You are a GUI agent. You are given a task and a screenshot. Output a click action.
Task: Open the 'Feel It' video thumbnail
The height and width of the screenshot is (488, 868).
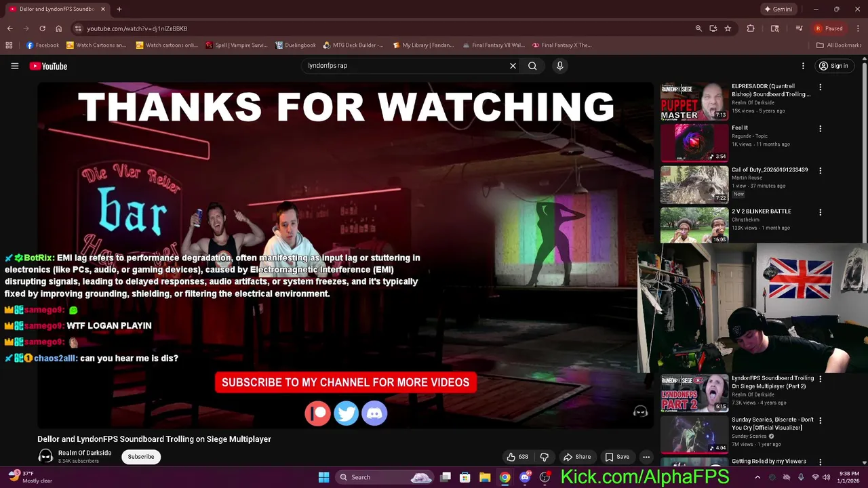tap(694, 143)
